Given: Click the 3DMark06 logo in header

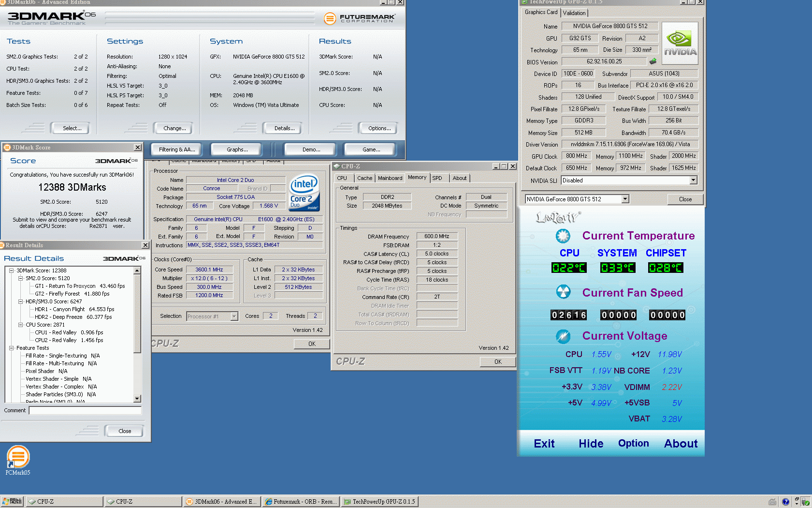Looking at the screenshot, I should (52, 18).
